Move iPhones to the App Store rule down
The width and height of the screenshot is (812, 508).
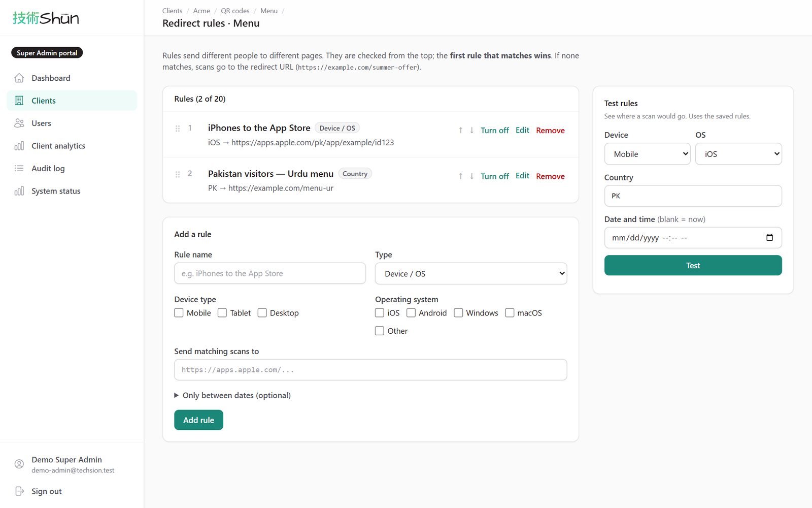point(472,131)
